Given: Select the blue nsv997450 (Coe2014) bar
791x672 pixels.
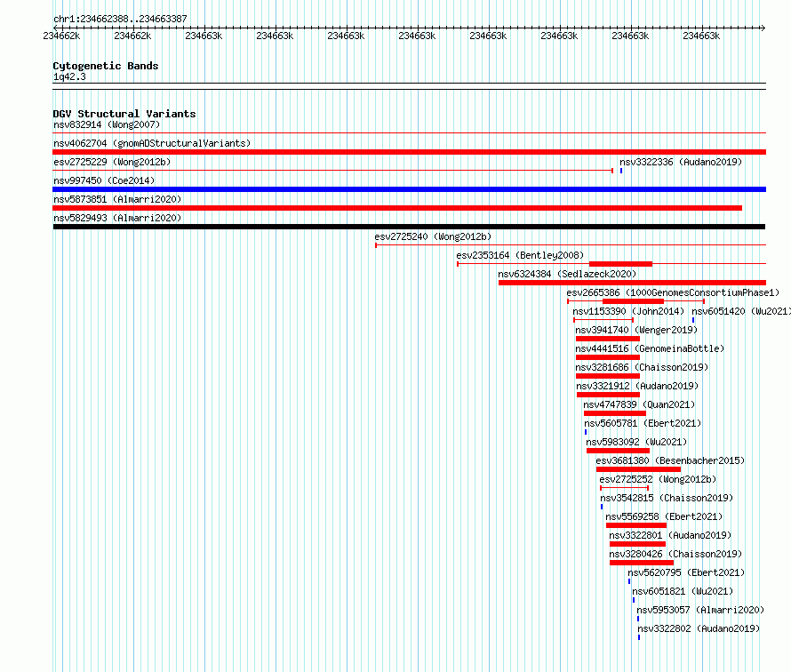Looking at the screenshot, I should coord(409,189).
